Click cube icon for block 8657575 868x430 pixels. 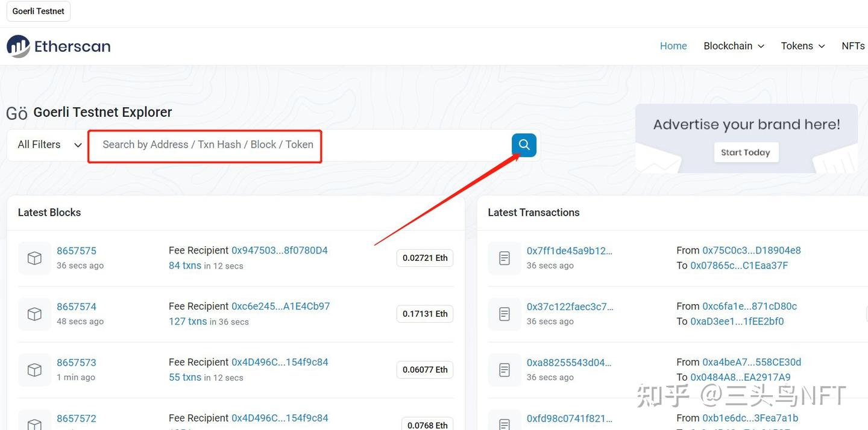tap(34, 258)
